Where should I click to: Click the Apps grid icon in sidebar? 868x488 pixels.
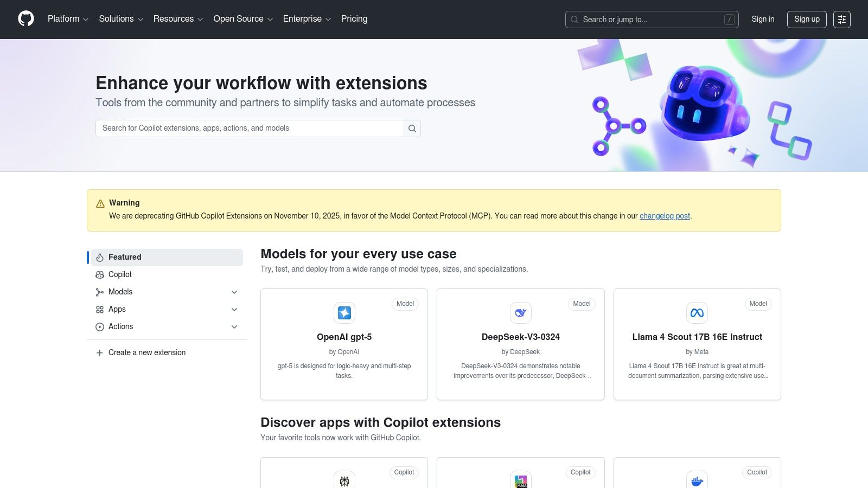[100, 309]
